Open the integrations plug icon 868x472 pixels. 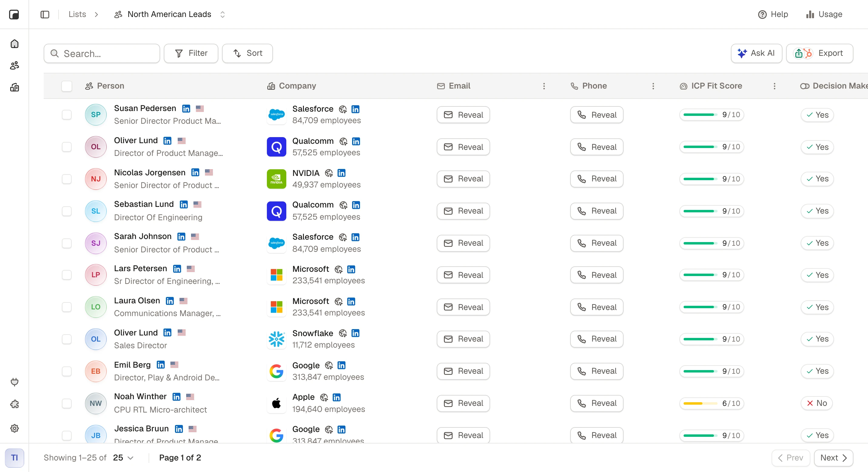[15, 382]
